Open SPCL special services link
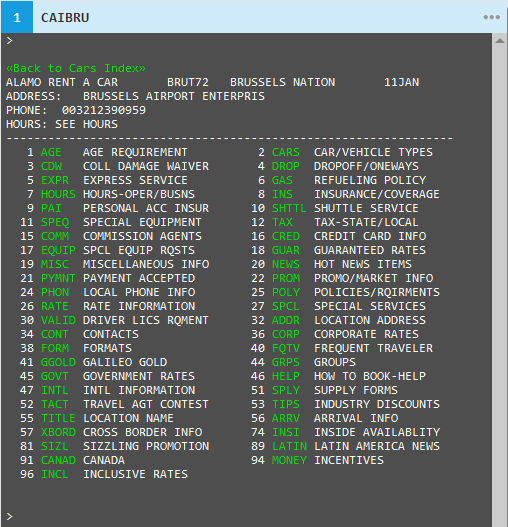508x527 pixels. tap(285, 306)
